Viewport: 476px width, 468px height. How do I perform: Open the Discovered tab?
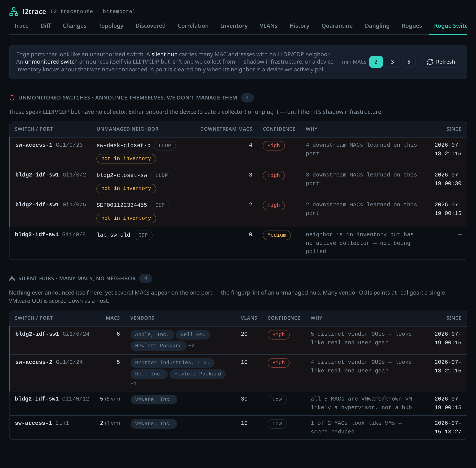point(151,26)
